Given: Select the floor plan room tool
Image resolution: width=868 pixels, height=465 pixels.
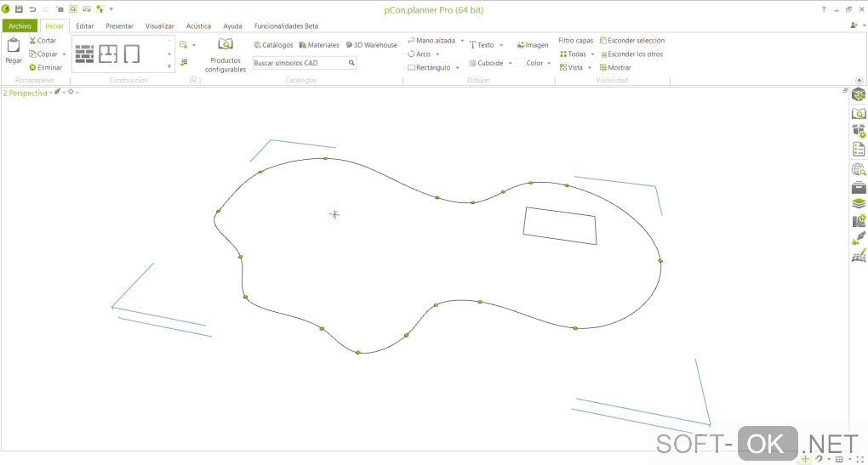Looking at the screenshot, I should coord(108,54).
